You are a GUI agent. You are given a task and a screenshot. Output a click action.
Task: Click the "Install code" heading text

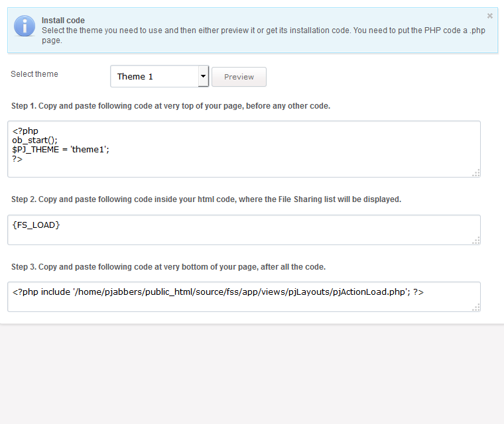tap(63, 21)
